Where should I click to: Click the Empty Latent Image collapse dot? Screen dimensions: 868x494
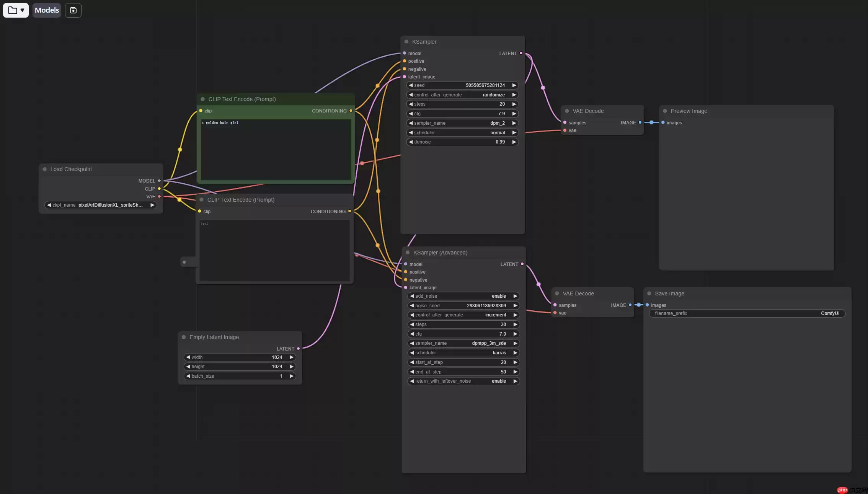coord(184,337)
